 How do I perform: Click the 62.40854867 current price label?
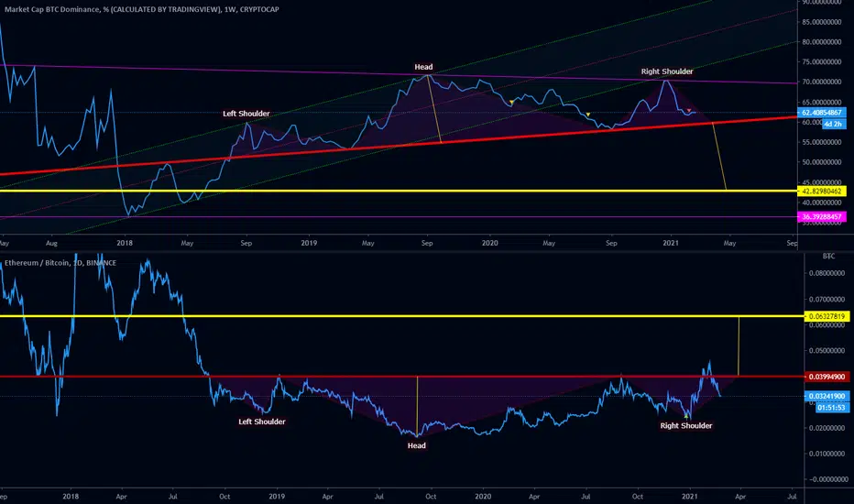pyautogui.click(x=822, y=113)
